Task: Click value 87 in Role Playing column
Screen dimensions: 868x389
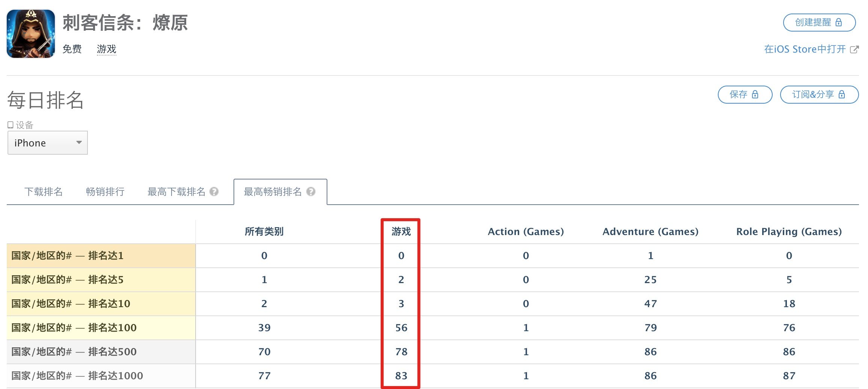Action: (789, 376)
